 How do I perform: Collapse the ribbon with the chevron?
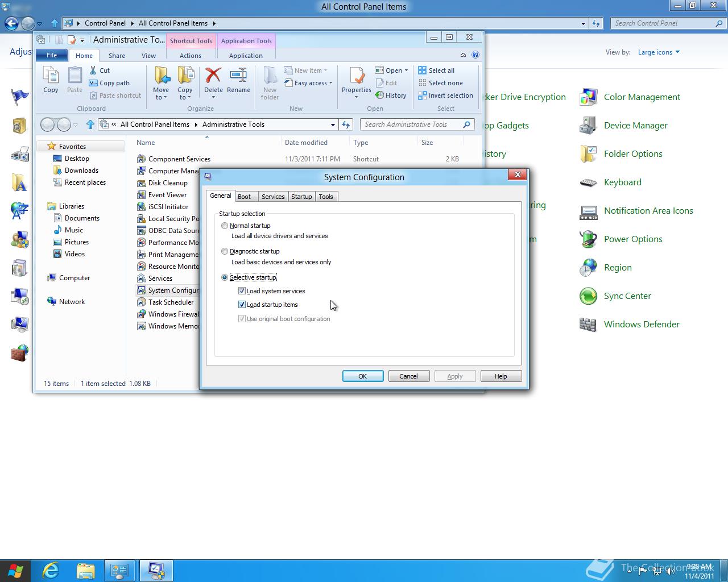click(463, 55)
